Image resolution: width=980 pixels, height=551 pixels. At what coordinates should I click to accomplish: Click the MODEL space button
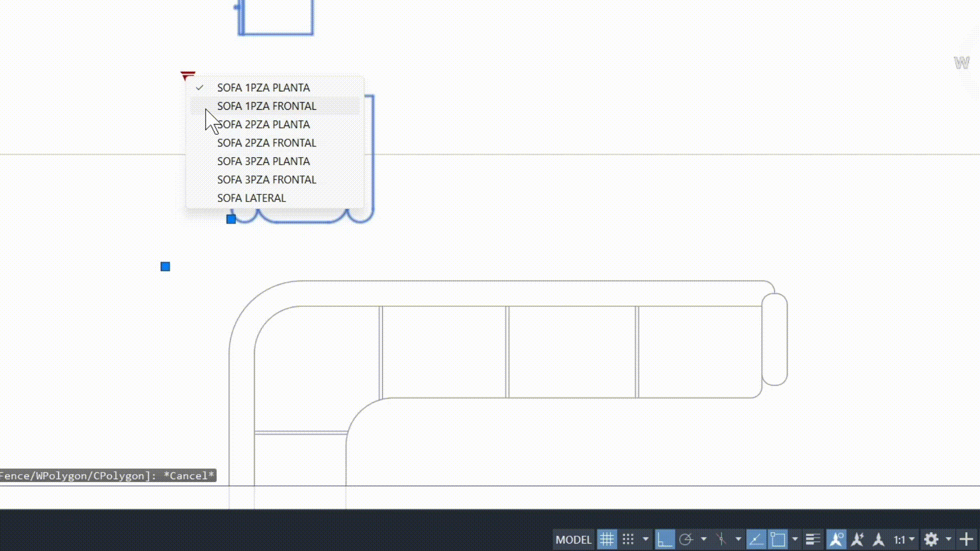pyautogui.click(x=573, y=539)
